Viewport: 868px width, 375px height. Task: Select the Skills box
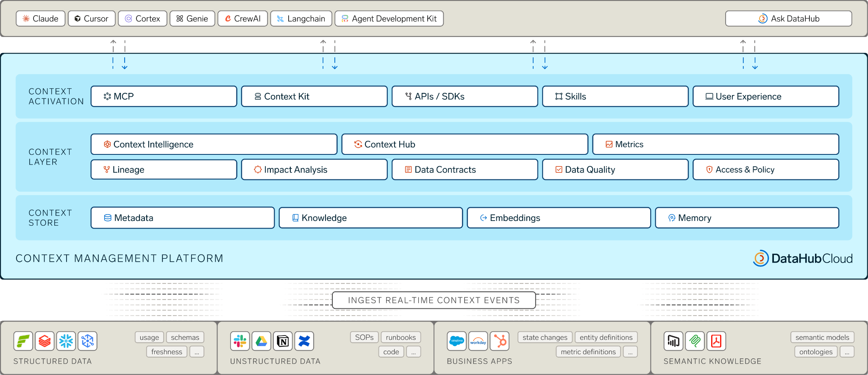point(615,96)
